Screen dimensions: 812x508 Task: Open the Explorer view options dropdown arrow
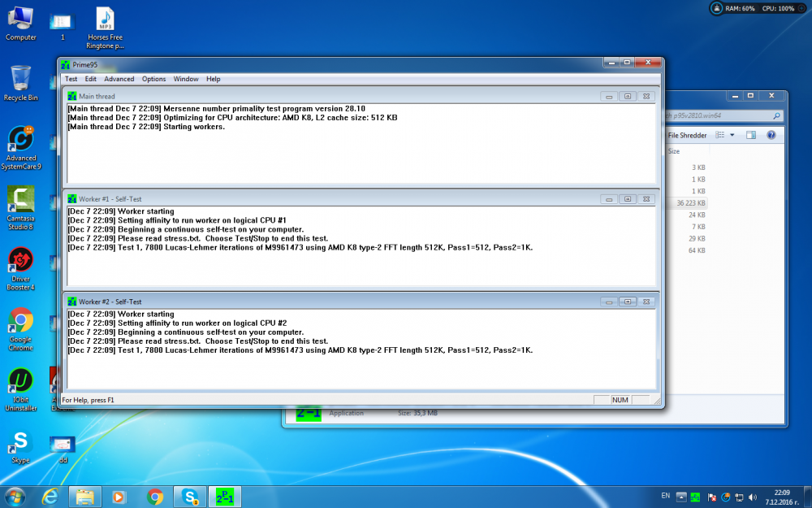(732, 135)
